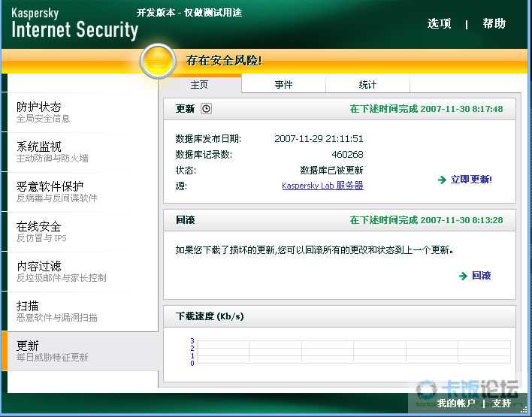
Task: Click the status value 数据库已被更新
Action: (x=331, y=171)
